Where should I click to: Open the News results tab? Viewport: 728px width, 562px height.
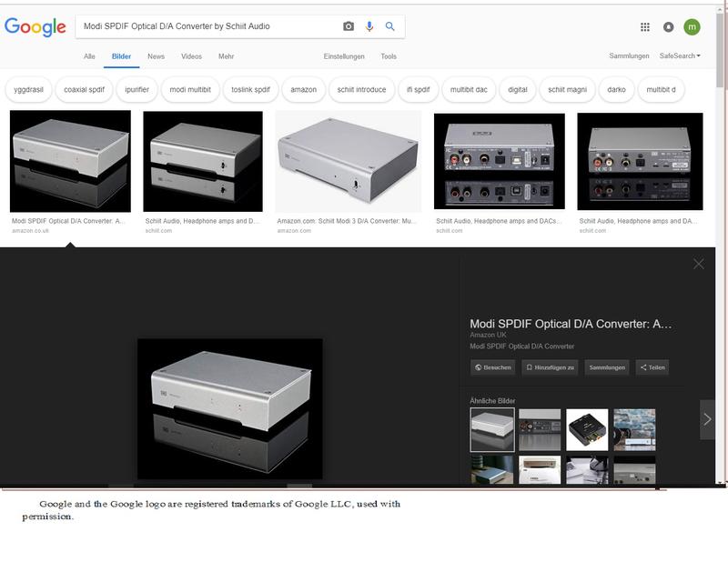(157, 55)
